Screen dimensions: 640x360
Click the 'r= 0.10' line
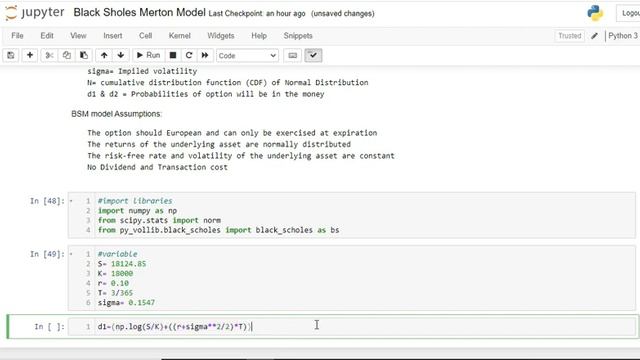coord(113,283)
